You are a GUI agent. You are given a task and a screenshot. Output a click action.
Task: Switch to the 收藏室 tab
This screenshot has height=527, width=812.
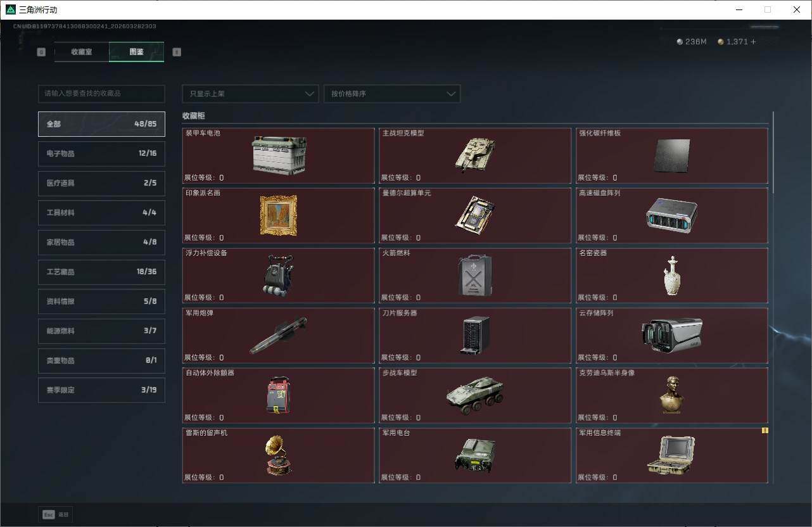pos(82,52)
